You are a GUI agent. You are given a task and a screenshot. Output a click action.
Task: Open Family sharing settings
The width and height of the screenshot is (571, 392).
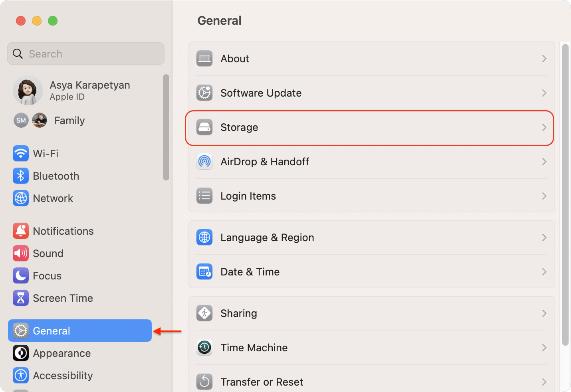[69, 121]
